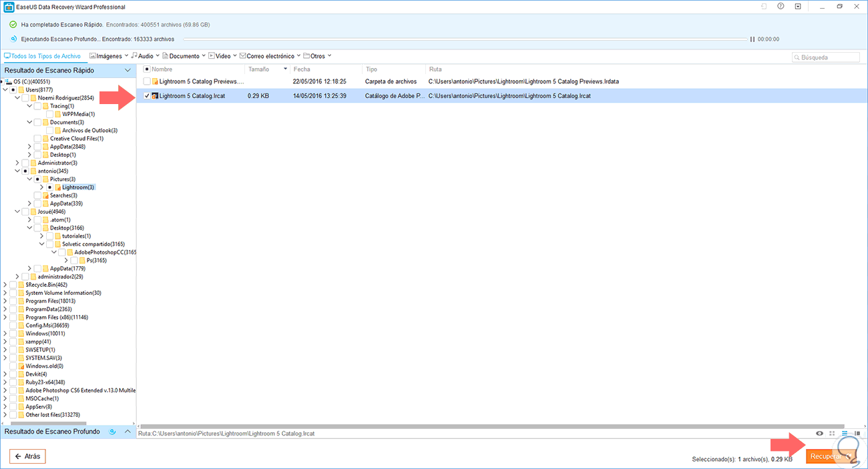Image resolution: width=868 pixels, height=469 pixels.
Task: Select Pictures(3) folder in tree
Action: click(x=63, y=179)
